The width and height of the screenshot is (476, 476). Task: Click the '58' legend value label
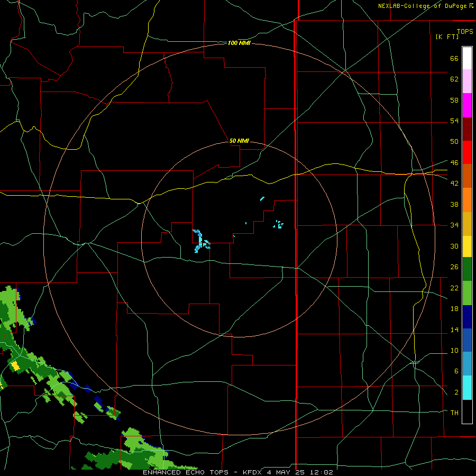click(454, 100)
